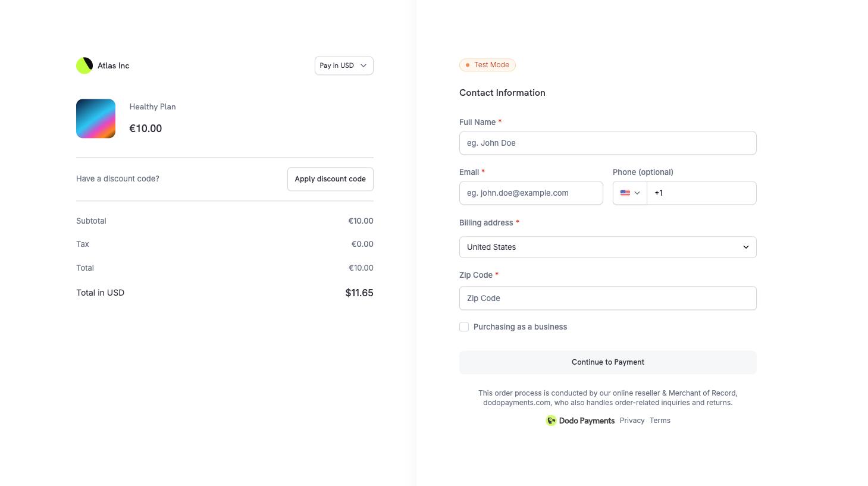Click the Test Mode badge
This screenshot has height=486, width=868.
tap(487, 65)
